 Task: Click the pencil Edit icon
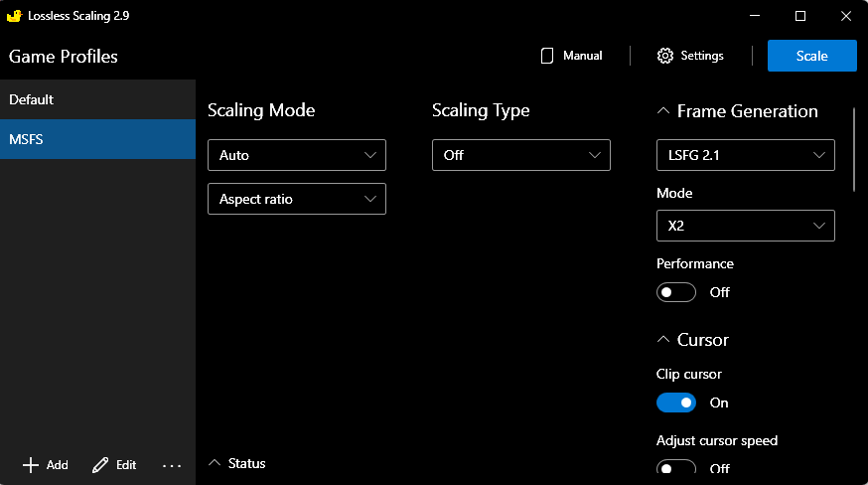tap(100, 465)
